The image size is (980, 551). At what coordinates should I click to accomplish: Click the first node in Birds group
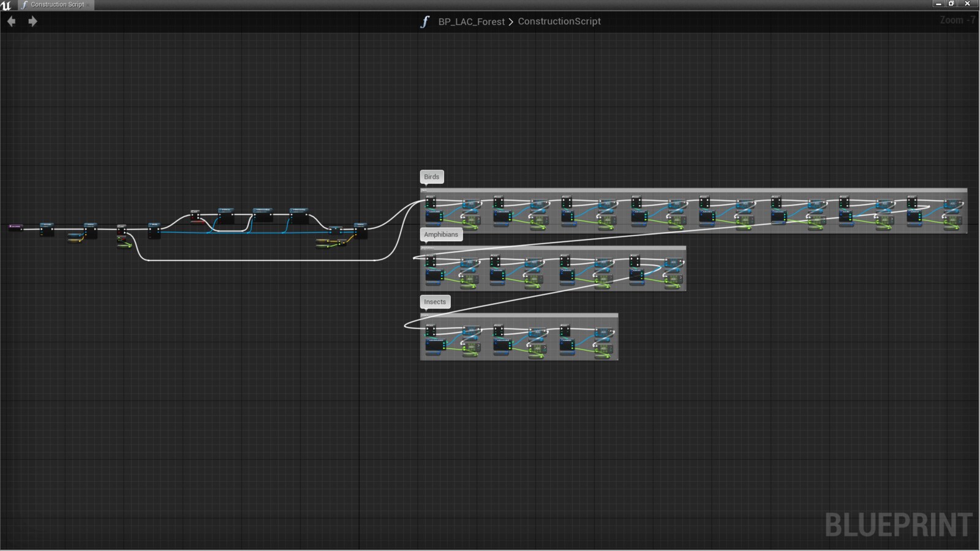pyautogui.click(x=431, y=202)
